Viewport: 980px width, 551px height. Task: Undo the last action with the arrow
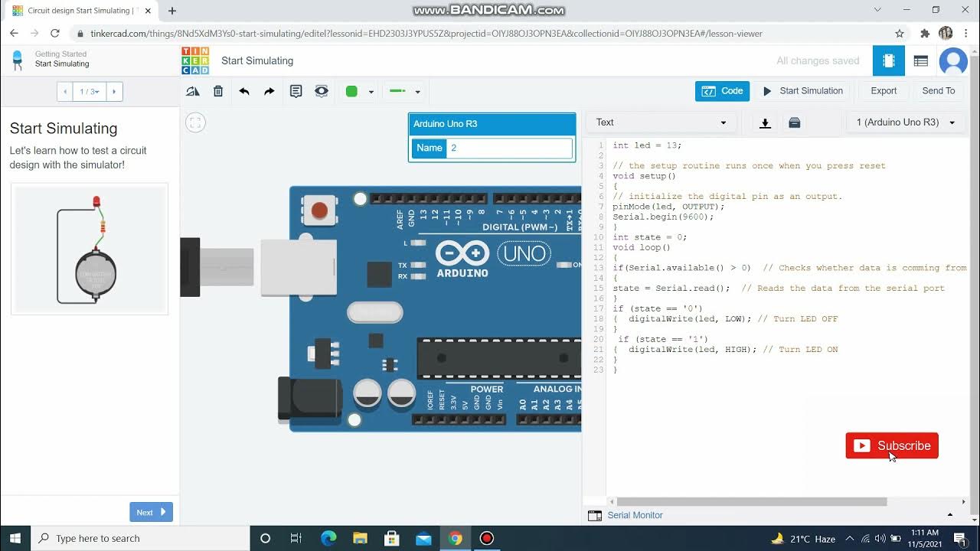pyautogui.click(x=244, y=91)
